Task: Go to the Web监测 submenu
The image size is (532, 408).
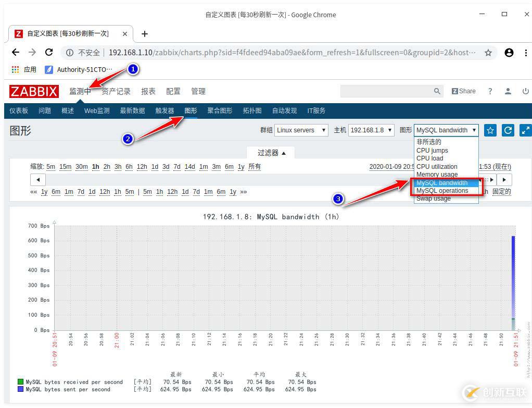Action: click(97, 110)
